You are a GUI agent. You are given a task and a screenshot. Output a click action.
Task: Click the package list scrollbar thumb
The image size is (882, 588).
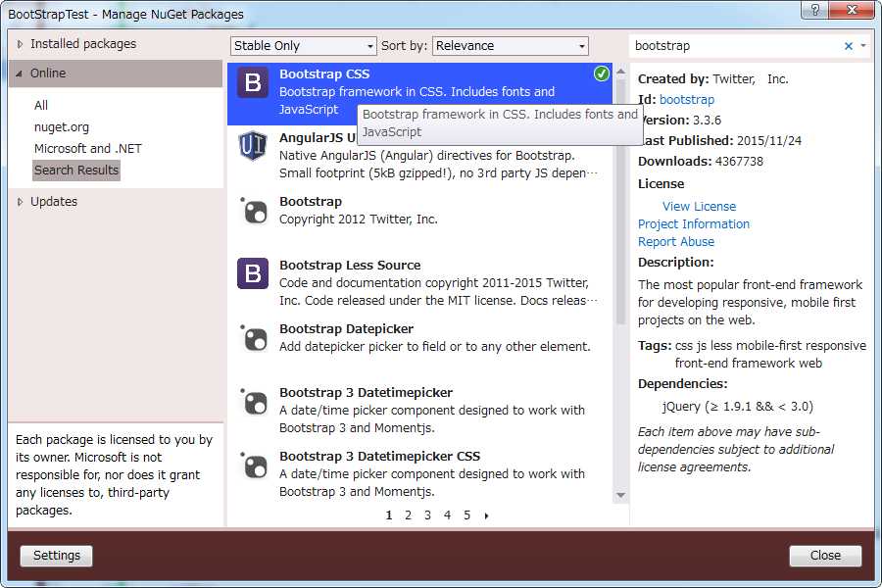pos(620,201)
